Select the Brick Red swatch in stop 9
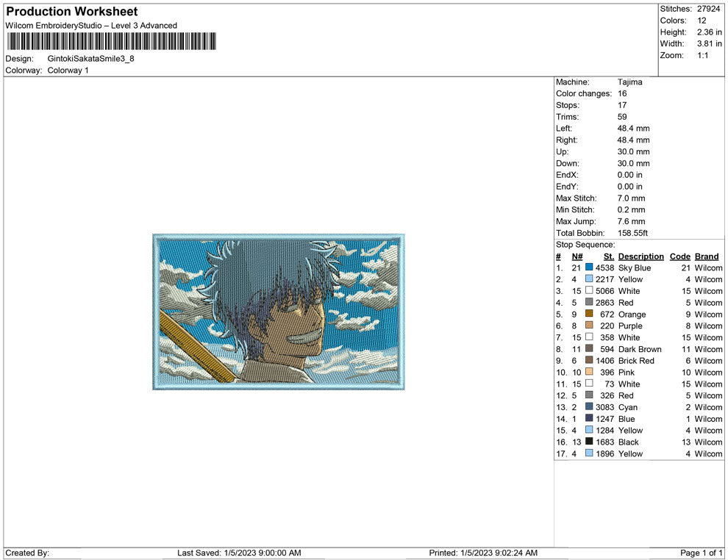 pos(589,360)
